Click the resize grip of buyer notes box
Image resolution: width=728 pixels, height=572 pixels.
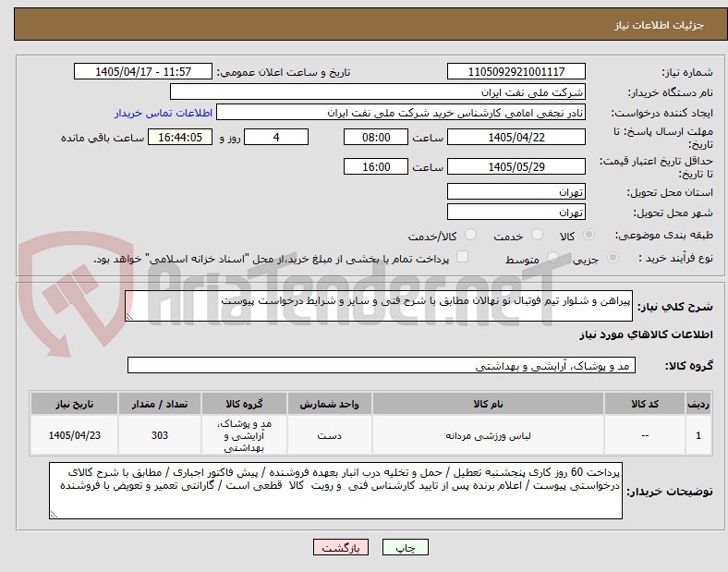(54, 515)
